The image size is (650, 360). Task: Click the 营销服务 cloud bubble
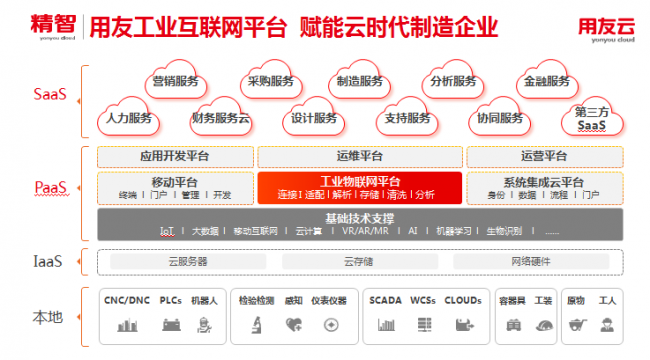[176, 79]
